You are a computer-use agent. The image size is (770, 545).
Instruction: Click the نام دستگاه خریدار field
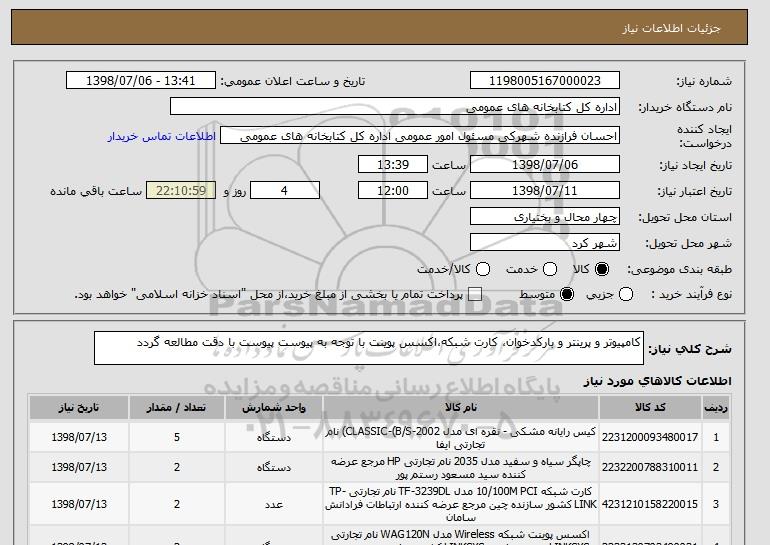tap(395, 107)
